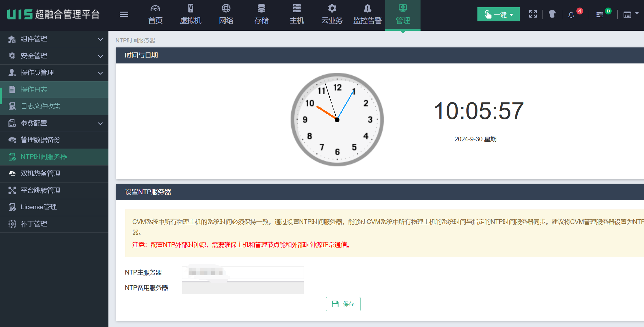
Task: Expand the 安全管理 chevron
Action: click(x=100, y=57)
